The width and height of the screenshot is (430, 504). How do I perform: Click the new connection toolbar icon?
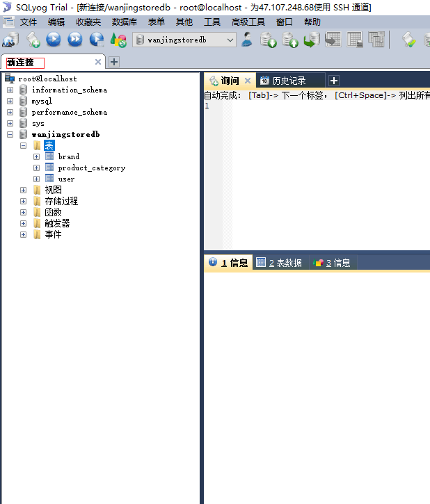(x=10, y=40)
